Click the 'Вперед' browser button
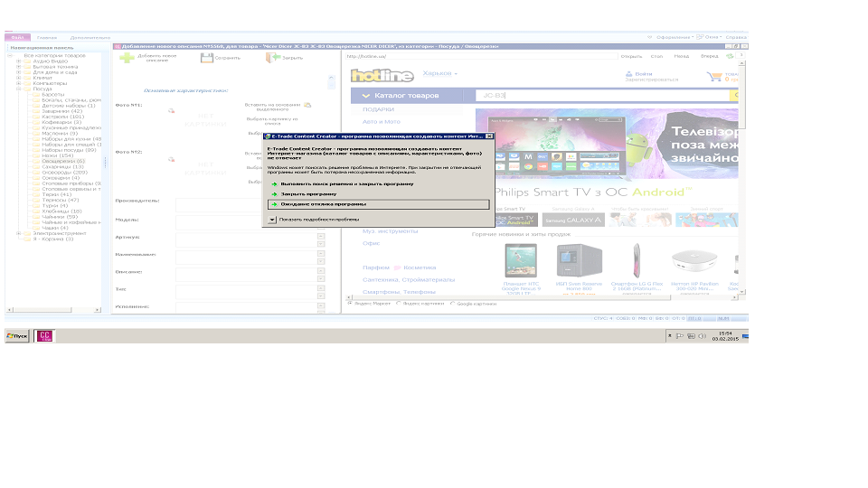The height and width of the screenshot is (488, 868). 709,56
